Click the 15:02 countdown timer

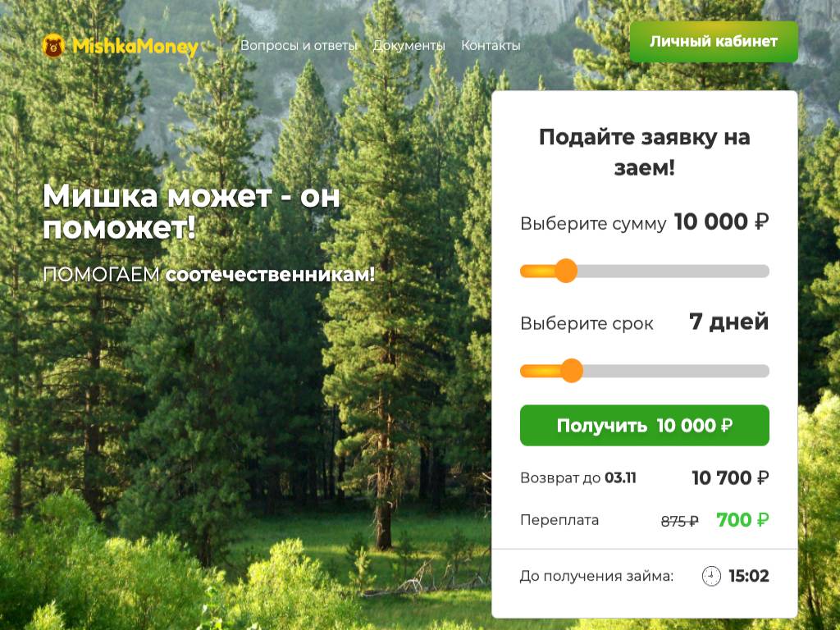pyautogui.click(x=749, y=576)
